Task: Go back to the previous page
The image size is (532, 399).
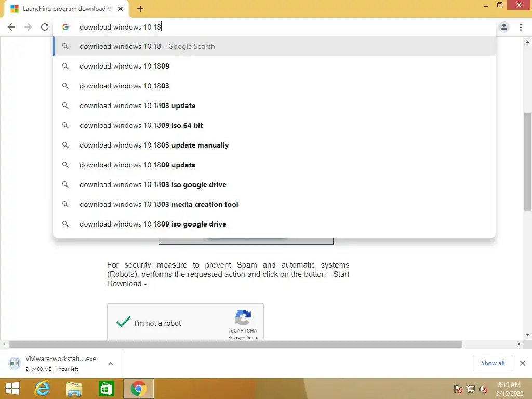Action: [x=11, y=27]
